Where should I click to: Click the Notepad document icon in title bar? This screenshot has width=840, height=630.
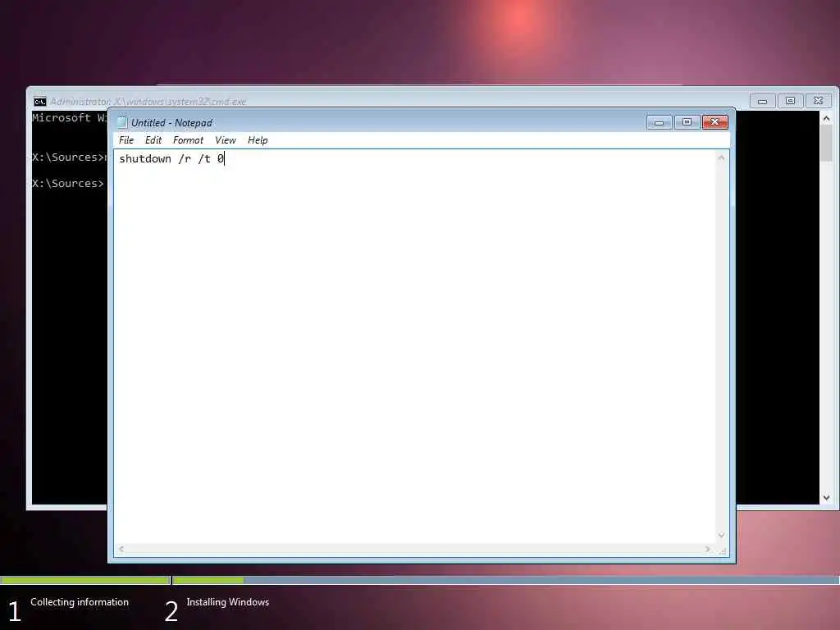click(122, 123)
